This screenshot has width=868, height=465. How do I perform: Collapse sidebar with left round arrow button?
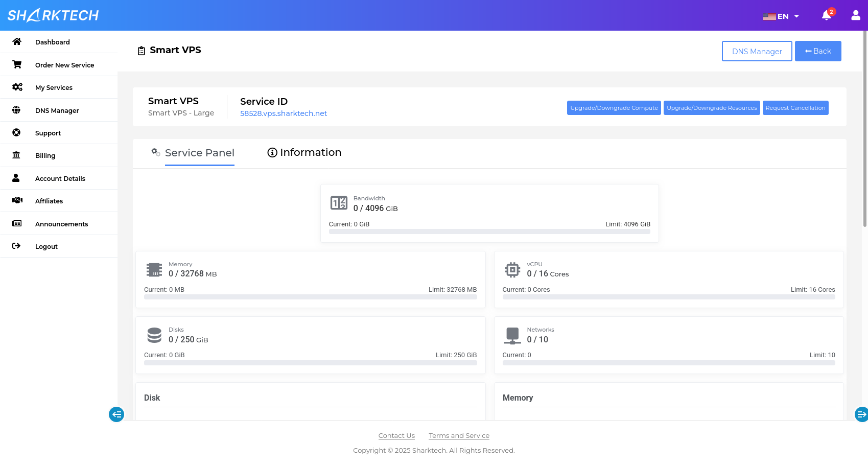point(116,414)
